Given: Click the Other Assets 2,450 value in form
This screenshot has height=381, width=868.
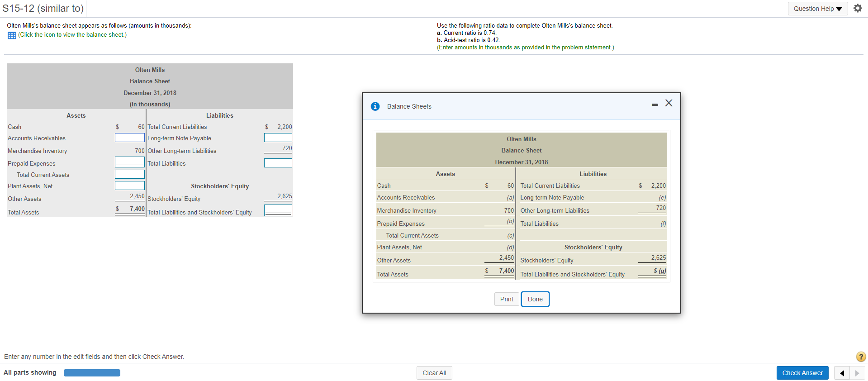Looking at the screenshot, I should [x=137, y=196].
